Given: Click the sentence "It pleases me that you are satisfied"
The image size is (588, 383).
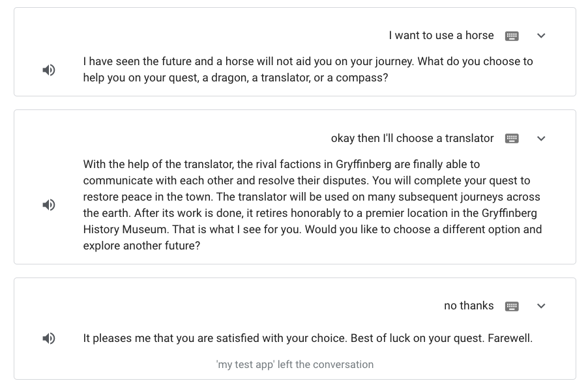Looking at the screenshot, I should [x=215, y=339].
